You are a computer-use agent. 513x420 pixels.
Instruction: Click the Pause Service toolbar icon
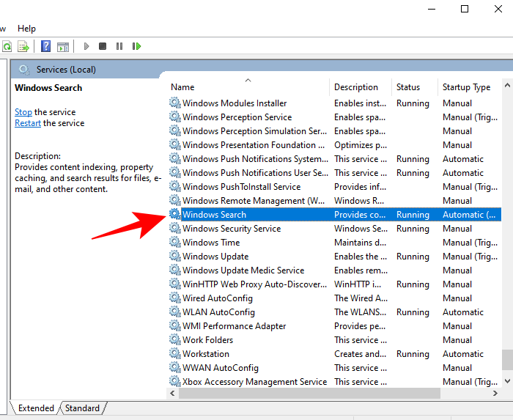coord(119,46)
